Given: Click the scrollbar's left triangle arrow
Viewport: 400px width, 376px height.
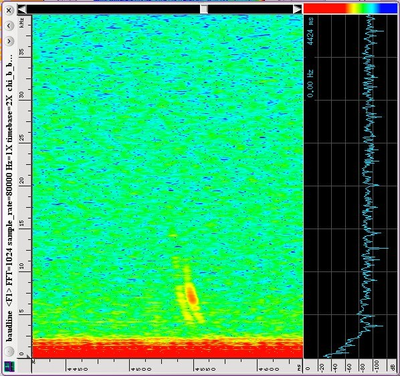Looking at the screenshot, I should pyautogui.click(x=22, y=9).
